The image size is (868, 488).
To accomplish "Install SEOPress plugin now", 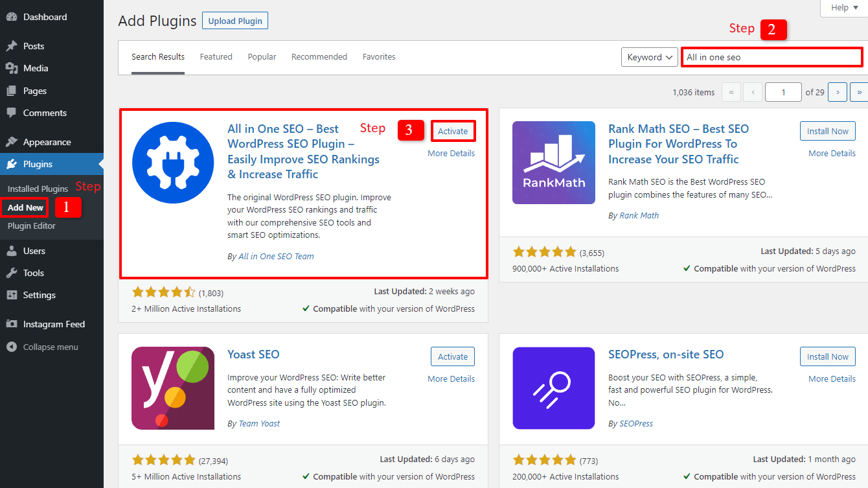I will pyautogui.click(x=828, y=356).
